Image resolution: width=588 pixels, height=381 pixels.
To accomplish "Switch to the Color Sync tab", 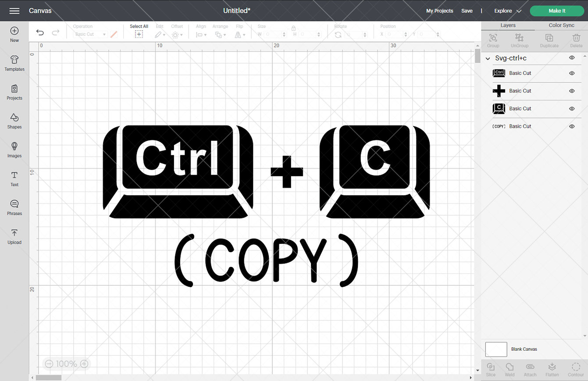I will click(561, 25).
